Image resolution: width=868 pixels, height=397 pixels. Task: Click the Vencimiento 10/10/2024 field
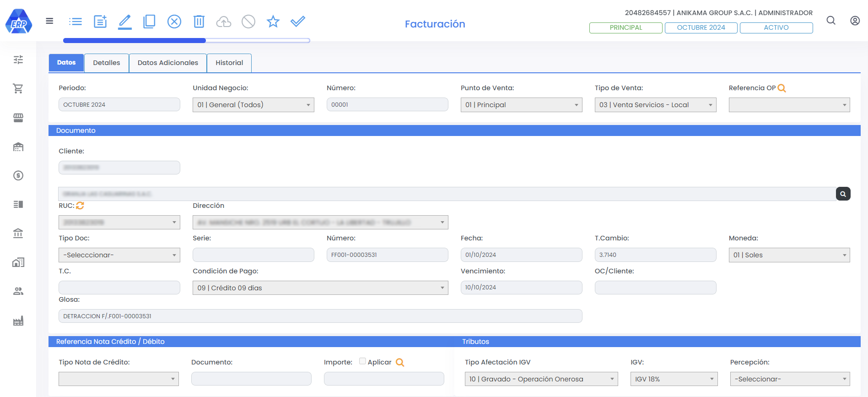(x=522, y=288)
